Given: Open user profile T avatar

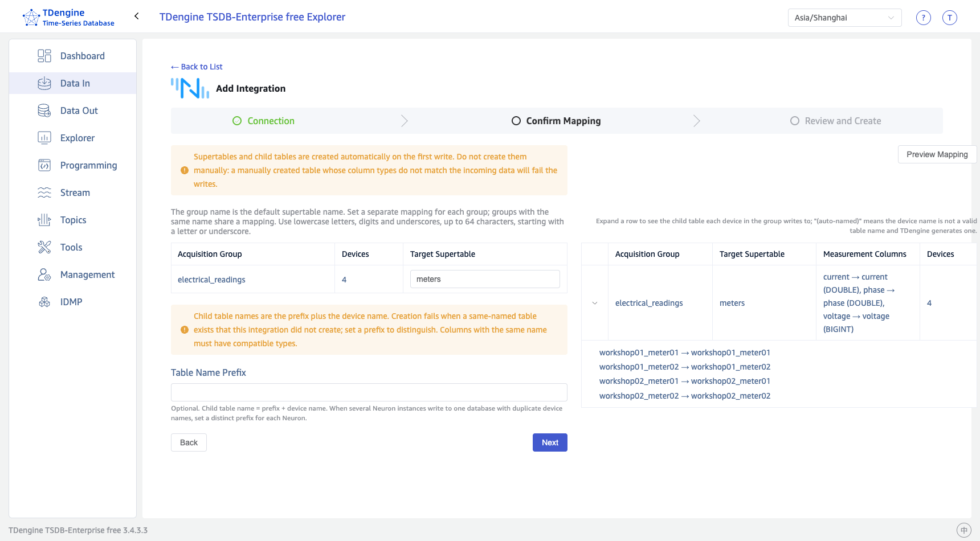Looking at the screenshot, I should (950, 18).
